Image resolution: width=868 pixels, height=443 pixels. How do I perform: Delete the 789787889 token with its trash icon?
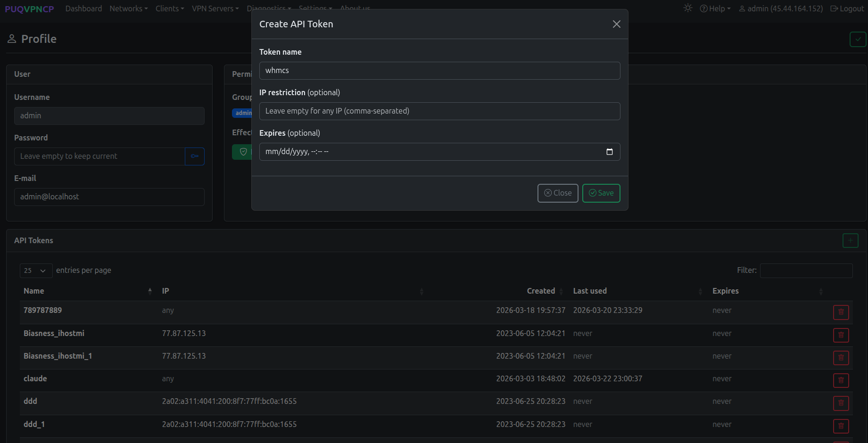pos(841,312)
